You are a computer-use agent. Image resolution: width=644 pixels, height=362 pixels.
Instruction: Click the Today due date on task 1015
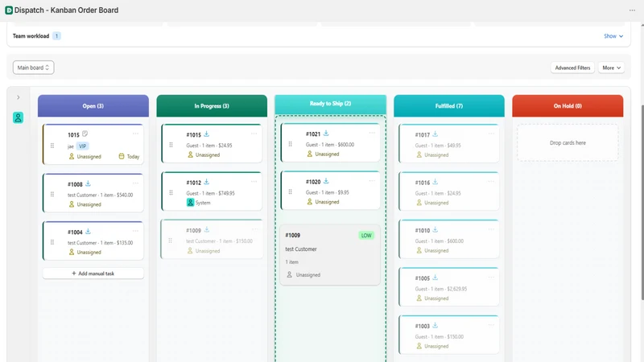click(129, 156)
